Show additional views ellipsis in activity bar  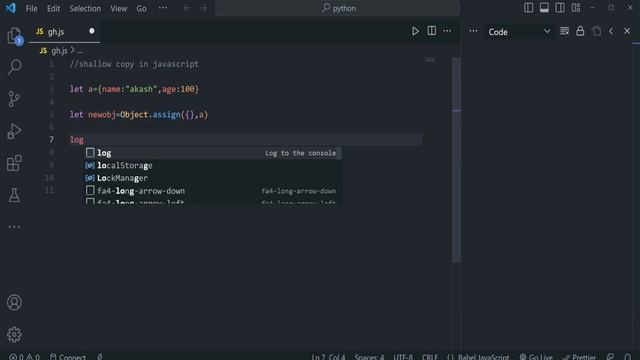tap(14, 227)
